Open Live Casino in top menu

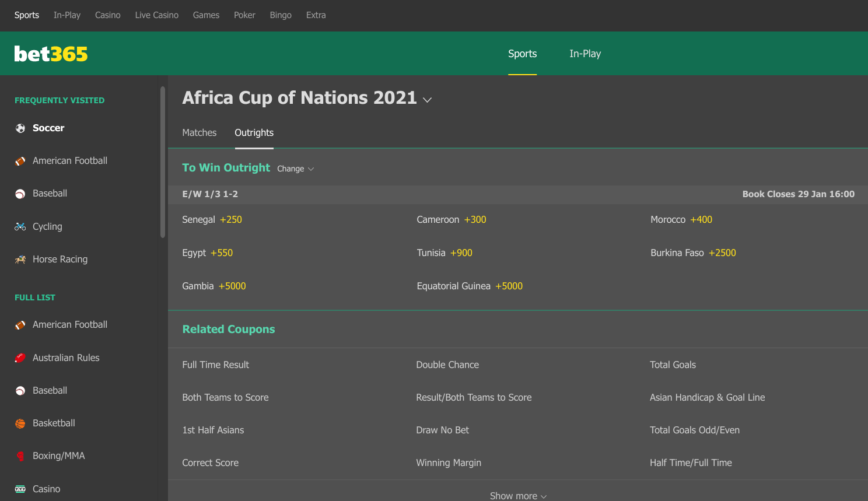pyautogui.click(x=157, y=15)
